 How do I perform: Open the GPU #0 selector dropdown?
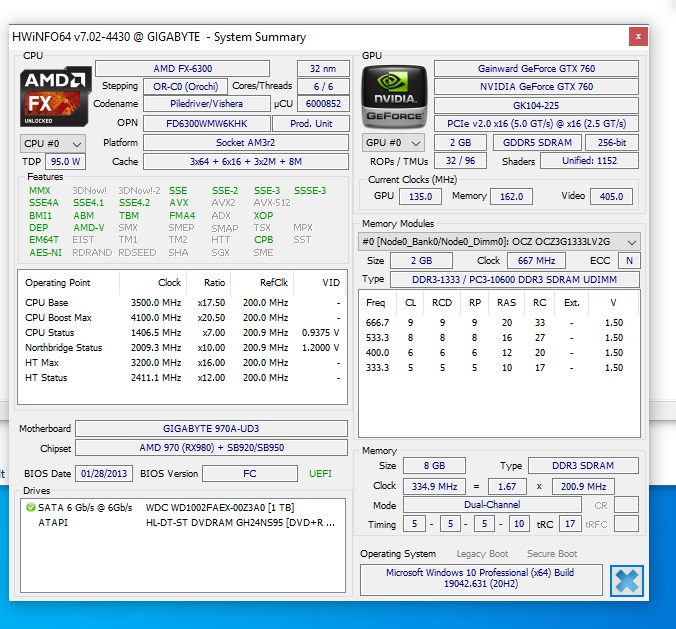[393, 143]
